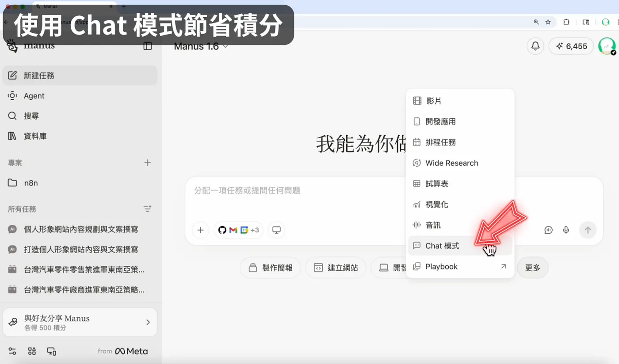Choose the 建立網站 quick action
619x364 pixels.
[336, 268]
